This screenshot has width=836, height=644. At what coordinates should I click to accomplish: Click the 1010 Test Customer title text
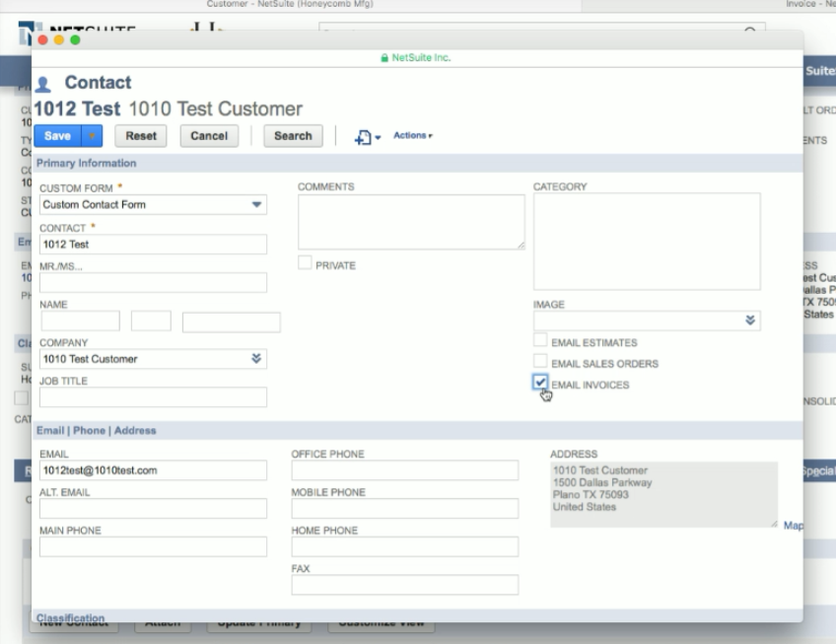point(215,108)
